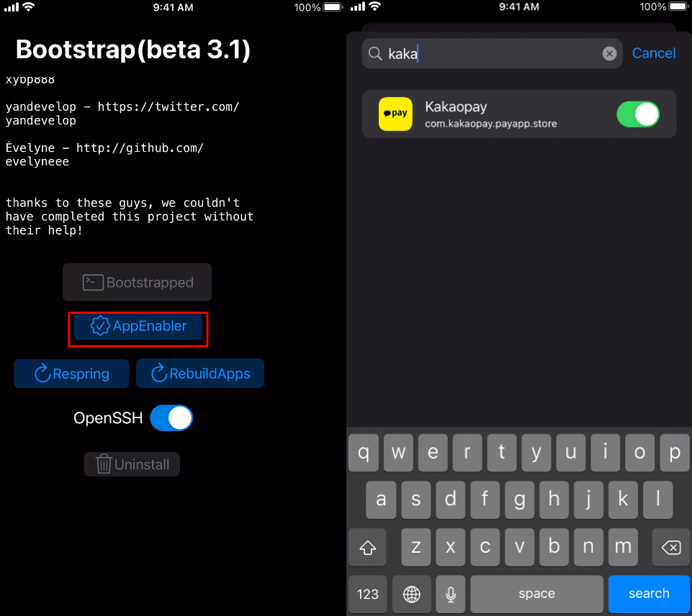Switch to the 123 numeric keyboard

click(368, 594)
